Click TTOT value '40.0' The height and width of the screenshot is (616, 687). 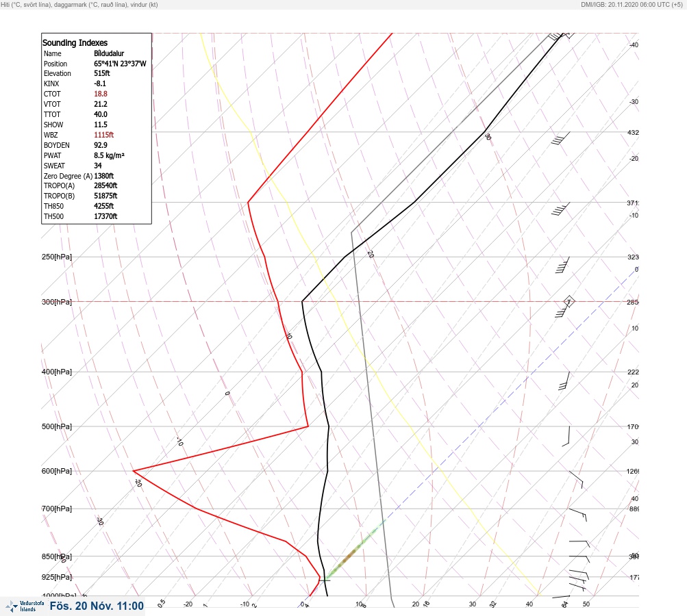tap(100, 114)
